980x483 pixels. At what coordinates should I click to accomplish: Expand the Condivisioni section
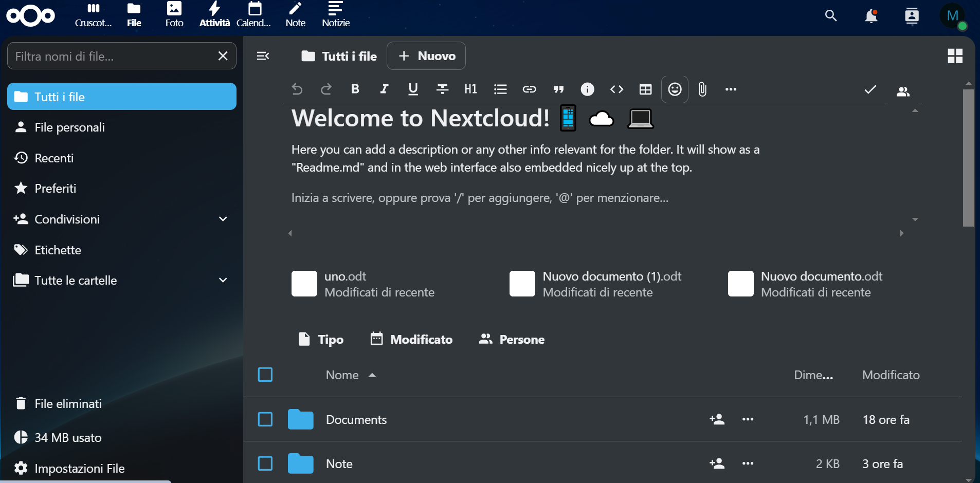pos(223,219)
